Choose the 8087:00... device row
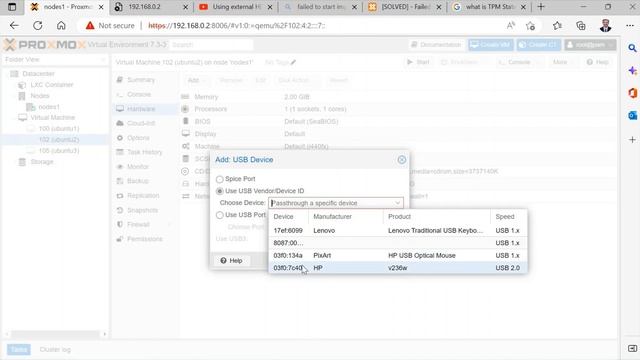640x360 pixels. [398, 243]
